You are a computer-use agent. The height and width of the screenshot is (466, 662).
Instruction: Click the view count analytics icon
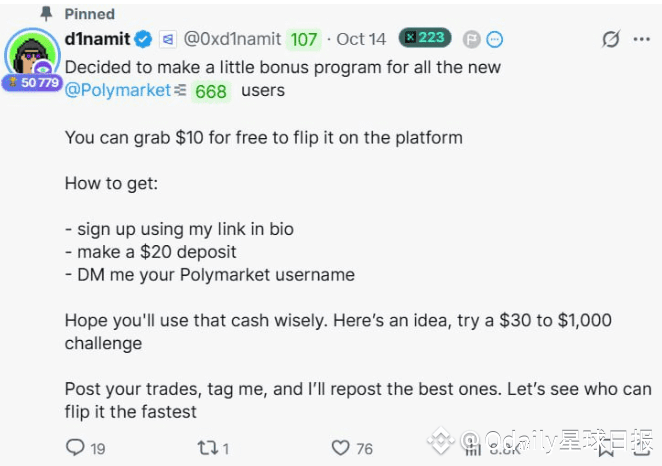click(473, 450)
